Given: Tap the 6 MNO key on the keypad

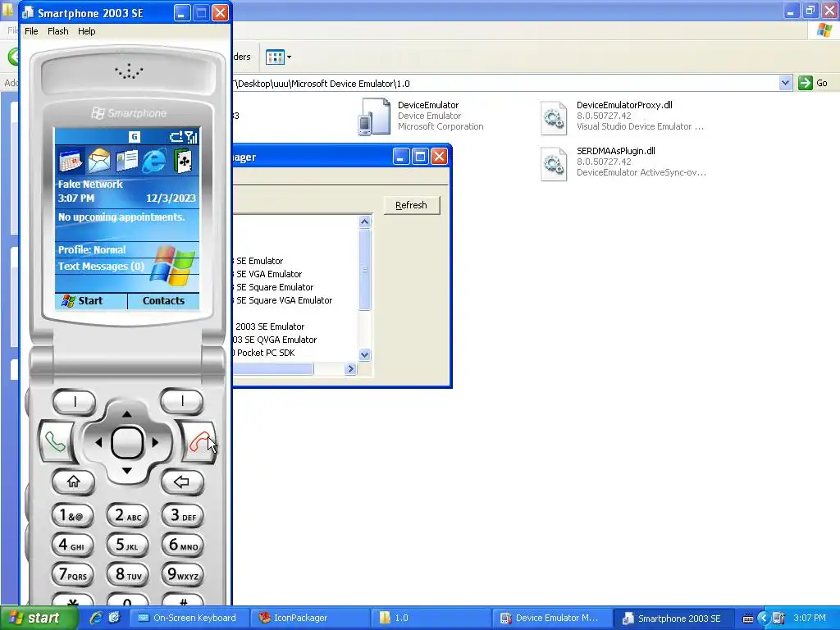Looking at the screenshot, I should [183, 546].
